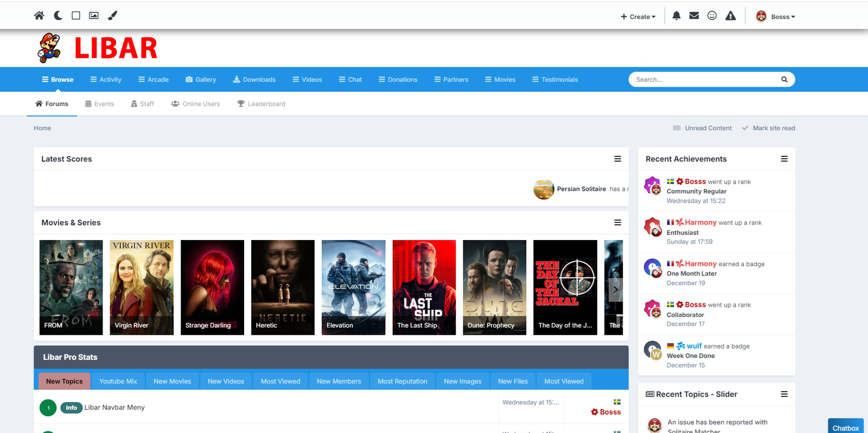The height and width of the screenshot is (433, 868).
Task: Open the Bosss user account dropdown
Action: [776, 17]
